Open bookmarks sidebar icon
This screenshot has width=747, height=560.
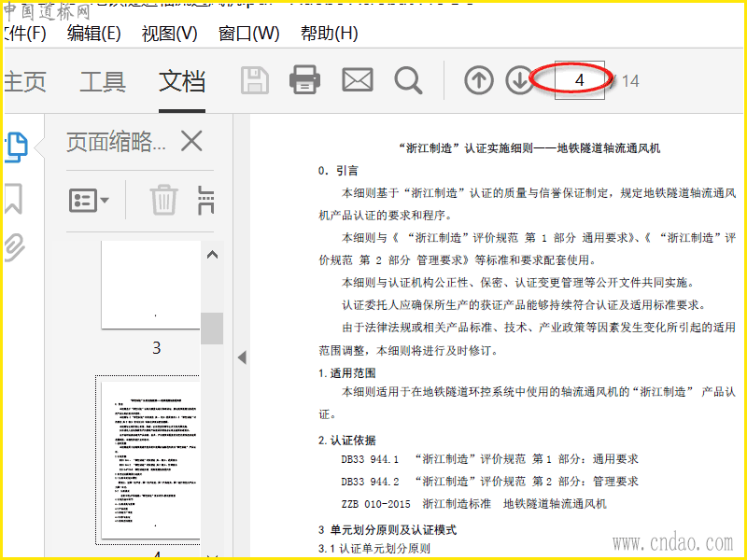point(13,199)
